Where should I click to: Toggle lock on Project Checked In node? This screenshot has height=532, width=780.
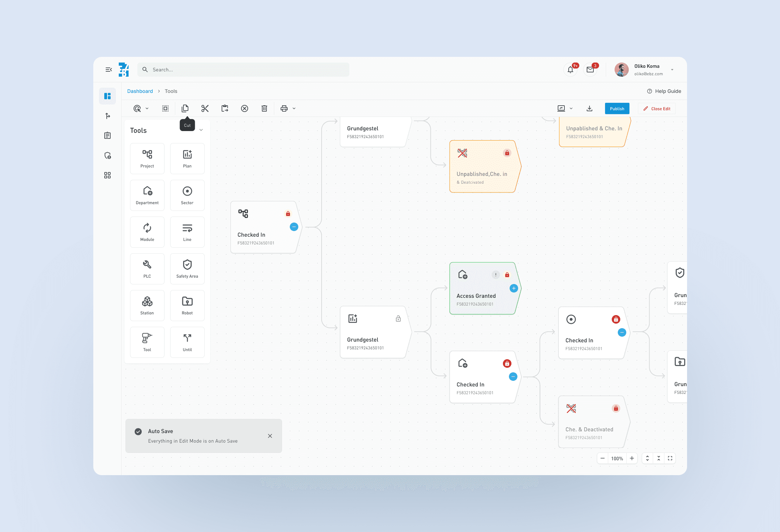click(x=288, y=214)
